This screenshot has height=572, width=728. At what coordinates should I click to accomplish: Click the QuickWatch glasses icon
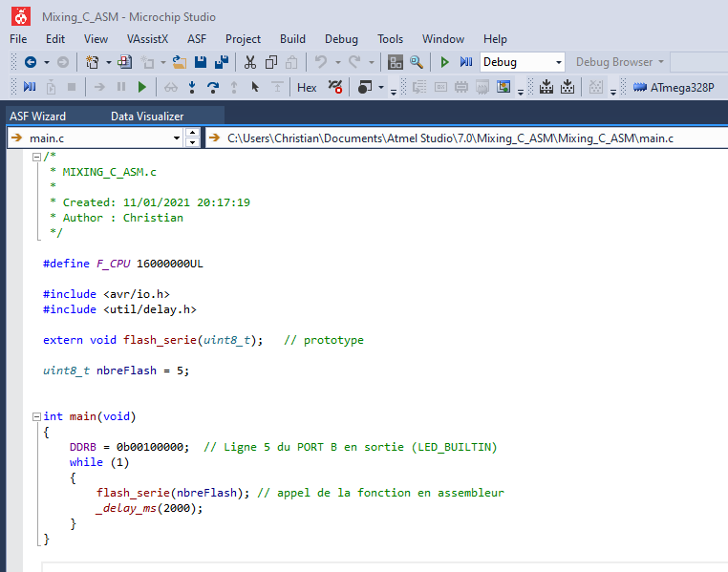(x=170, y=87)
